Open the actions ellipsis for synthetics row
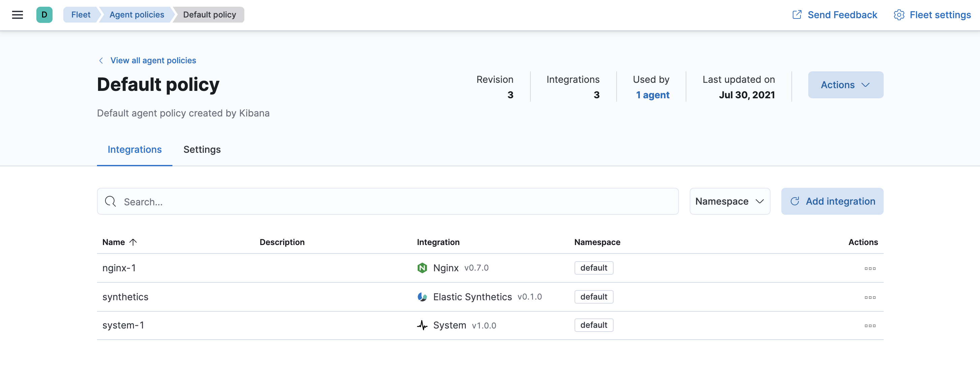This screenshot has width=980, height=379. tap(871, 297)
